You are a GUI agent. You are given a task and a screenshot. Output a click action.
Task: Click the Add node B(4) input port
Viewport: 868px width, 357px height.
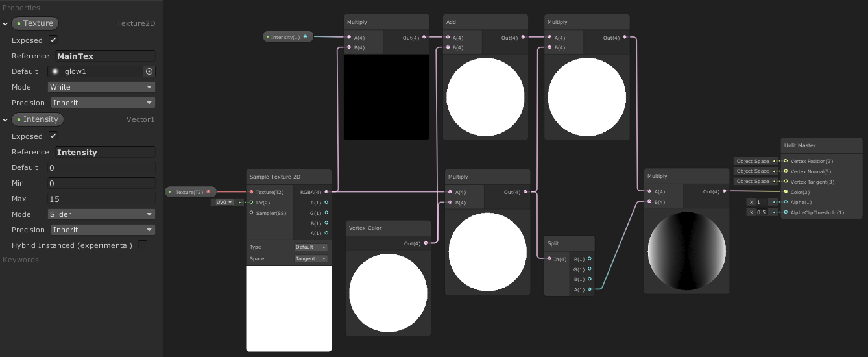[x=448, y=47]
